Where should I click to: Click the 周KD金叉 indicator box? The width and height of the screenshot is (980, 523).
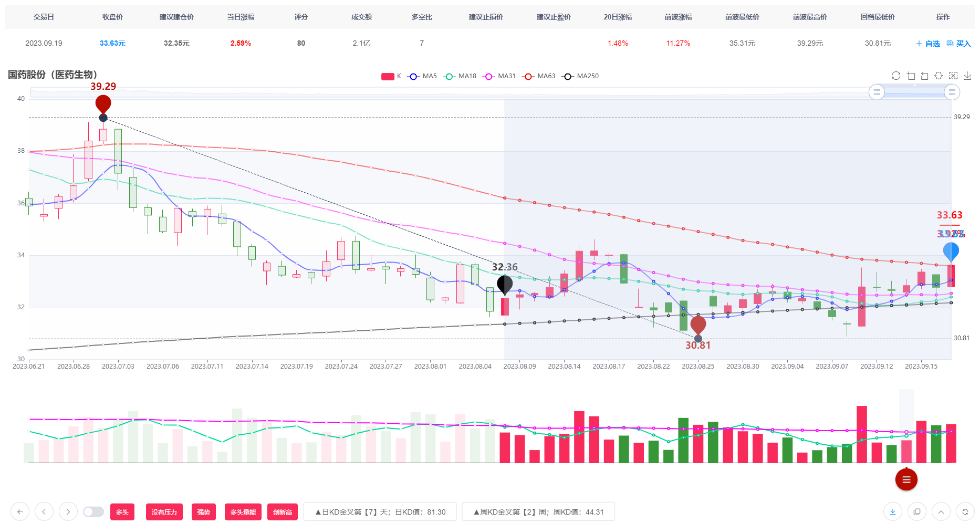(538, 512)
